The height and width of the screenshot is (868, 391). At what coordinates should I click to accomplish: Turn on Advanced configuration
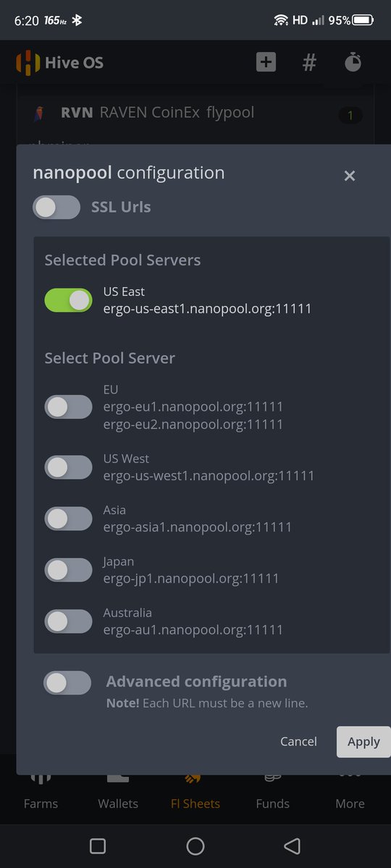coord(67,682)
